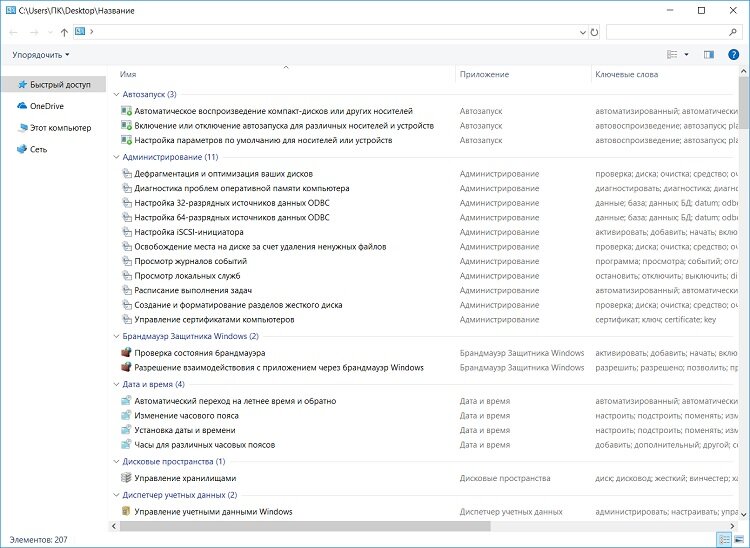The width and height of the screenshot is (750, 548).
Task: Open the address bar history dropdown
Action: [x=583, y=32]
